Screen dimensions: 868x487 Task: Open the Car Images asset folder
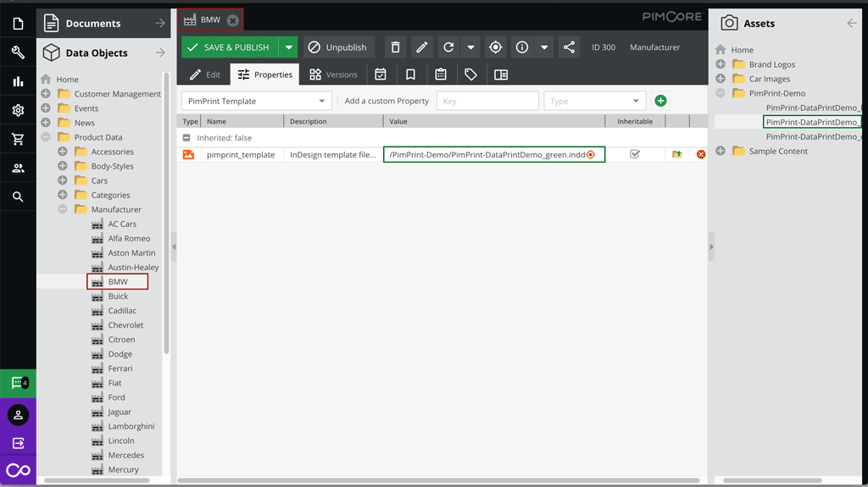click(x=769, y=79)
